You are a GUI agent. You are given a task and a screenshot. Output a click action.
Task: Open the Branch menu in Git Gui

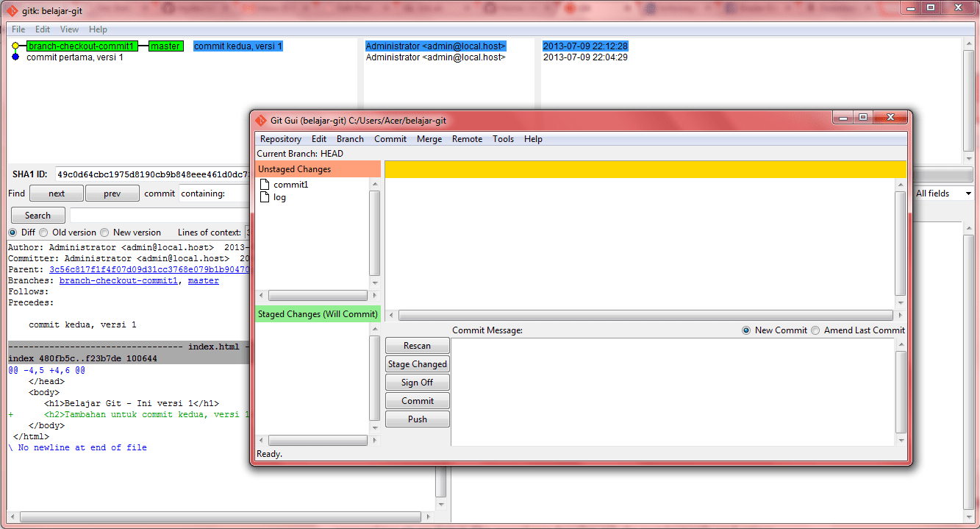[x=350, y=138]
